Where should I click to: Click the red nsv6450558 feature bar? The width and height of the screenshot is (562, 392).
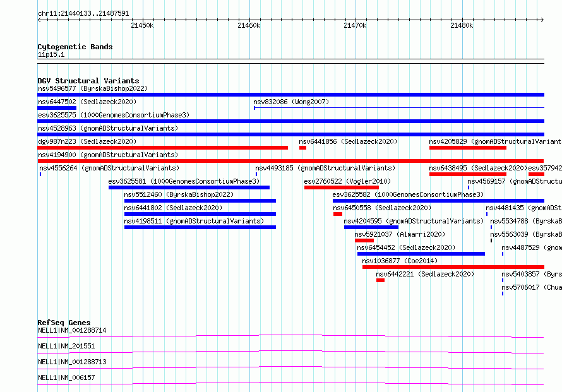click(x=338, y=214)
